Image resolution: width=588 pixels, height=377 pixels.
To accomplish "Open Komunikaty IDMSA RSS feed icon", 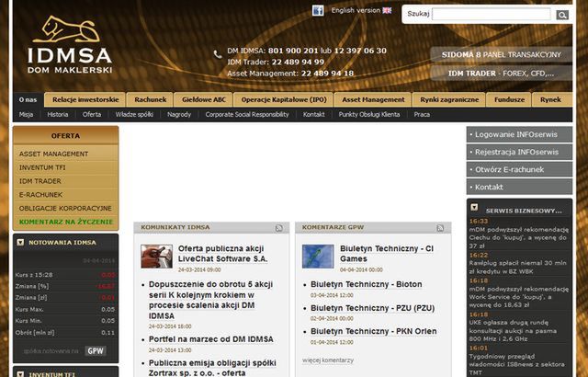I will tap(279, 228).
